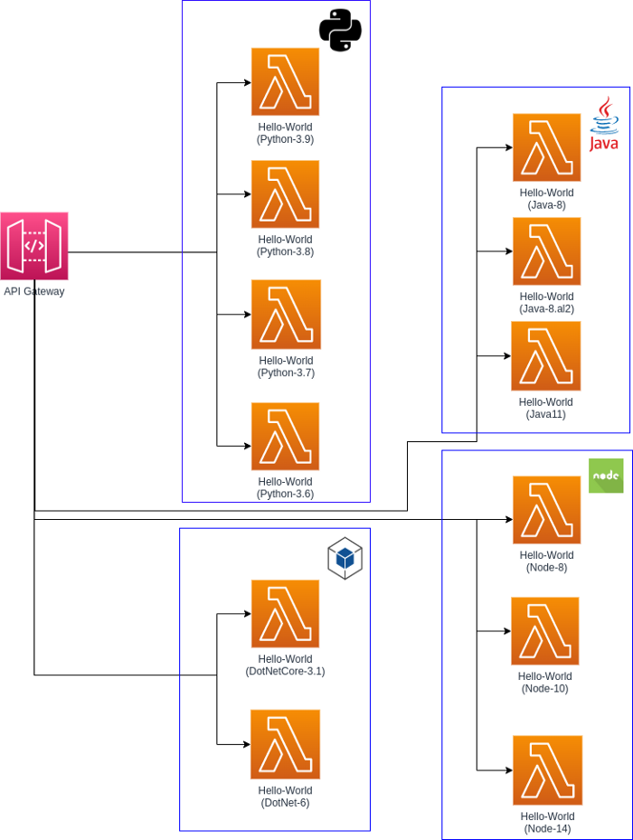Click the green Node logo
This screenshot has width=633, height=840.
pos(606,476)
